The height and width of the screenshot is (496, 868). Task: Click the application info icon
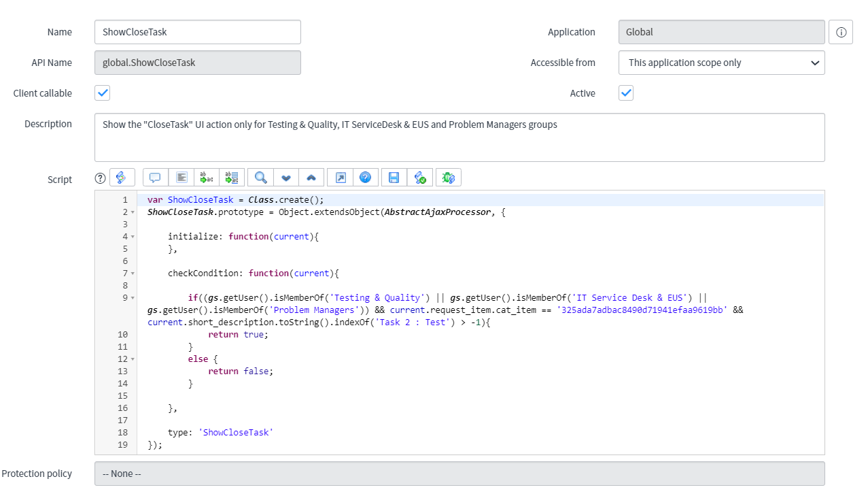pos(841,32)
